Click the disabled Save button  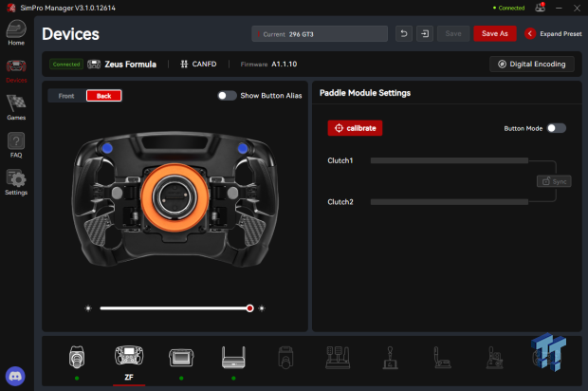click(x=453, y=34)
